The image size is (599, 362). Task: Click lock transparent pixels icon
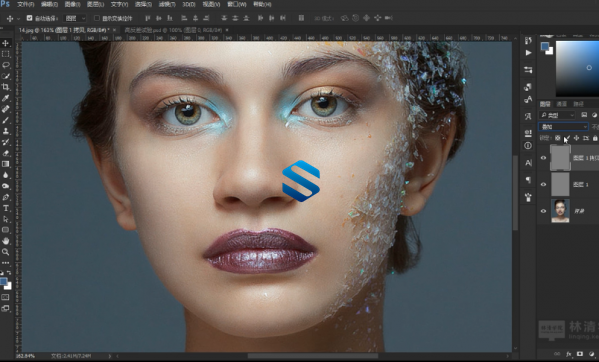558,138
